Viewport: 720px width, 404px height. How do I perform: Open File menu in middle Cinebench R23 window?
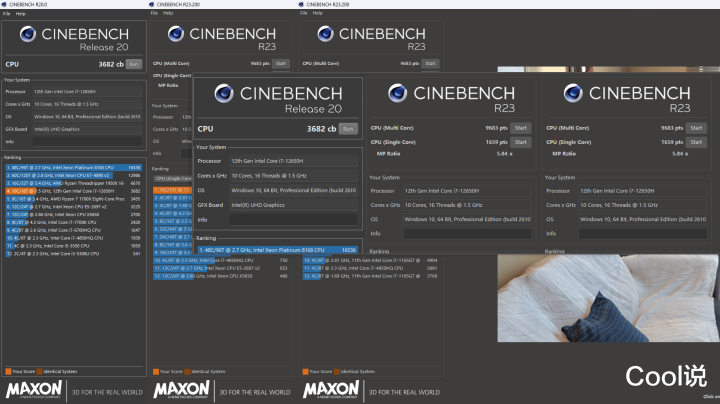[x=154, y=13]
